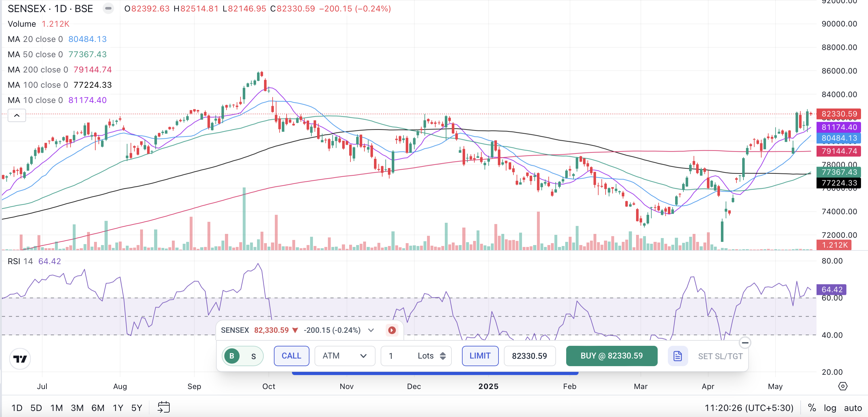Image resolution: width=868 pixels, height=417 pixels.
Task: Toggle the LIMIT order type
Action: click(x=480, y=356)
